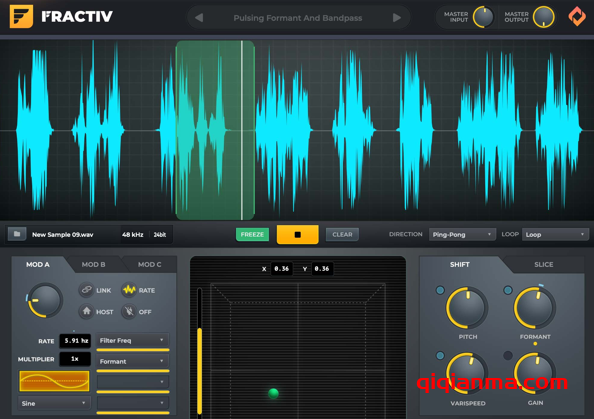Stop playback with the yellow square button

coord(297,235)
